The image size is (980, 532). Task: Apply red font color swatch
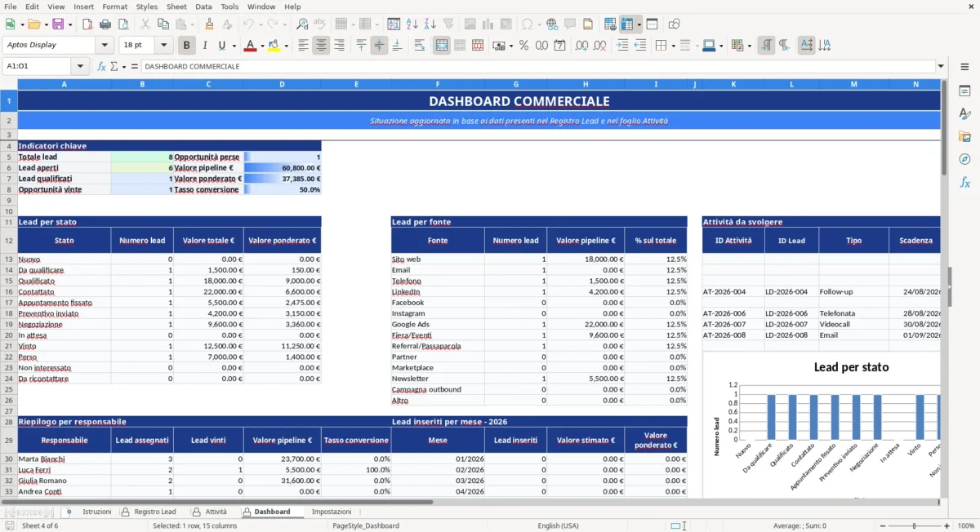coord(250,46)
